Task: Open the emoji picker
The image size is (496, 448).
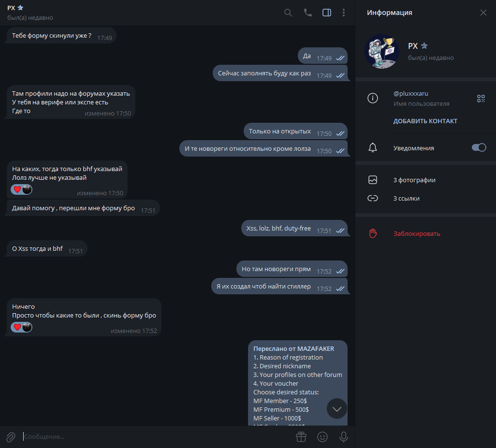Action: tap(322, 437)
